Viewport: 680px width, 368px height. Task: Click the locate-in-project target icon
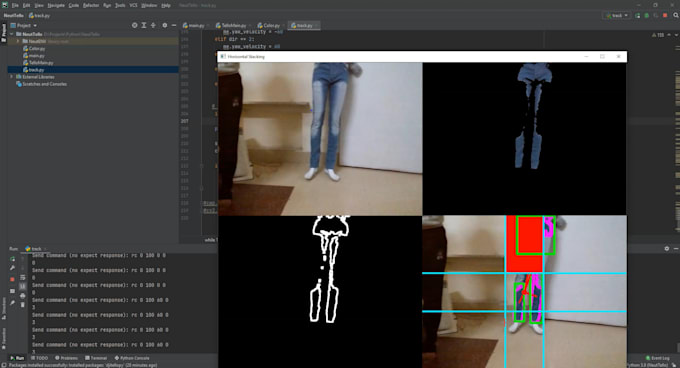[x=134, y=26]
